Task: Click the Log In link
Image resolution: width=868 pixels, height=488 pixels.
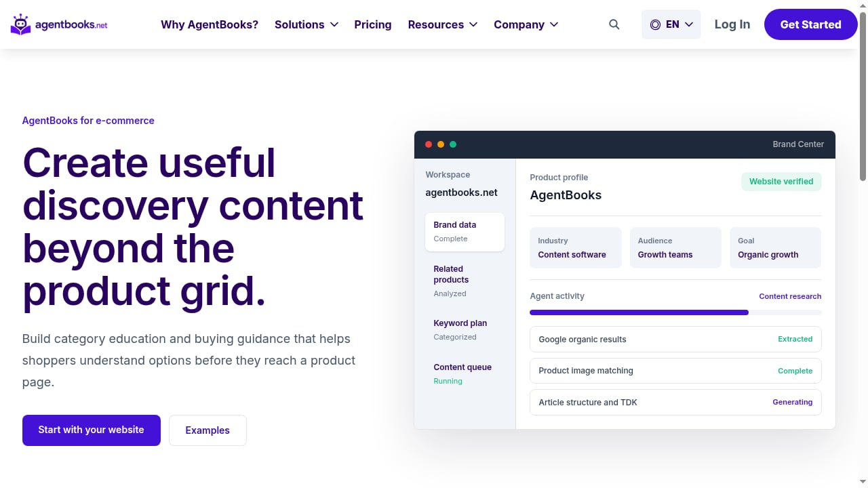Action: (x=732, y=24)
